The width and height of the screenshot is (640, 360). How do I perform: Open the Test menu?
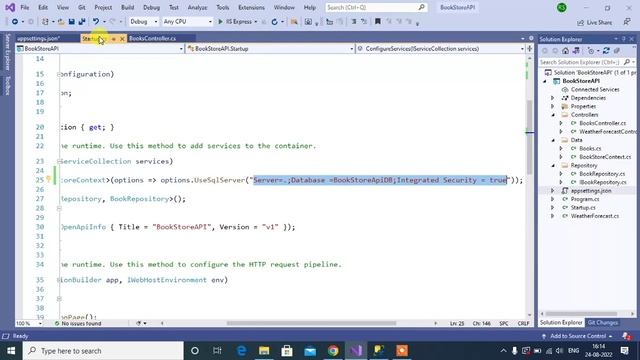173,7
